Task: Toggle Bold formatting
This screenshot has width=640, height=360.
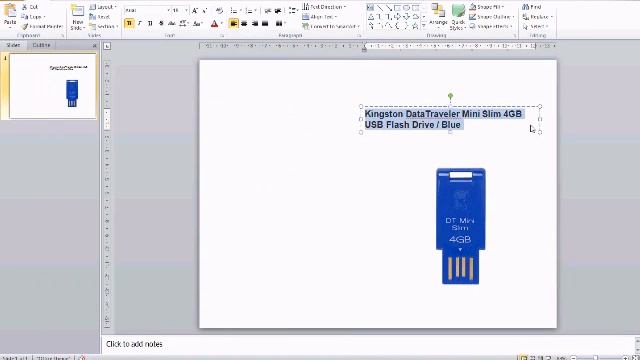Action: tap(129, 24)
